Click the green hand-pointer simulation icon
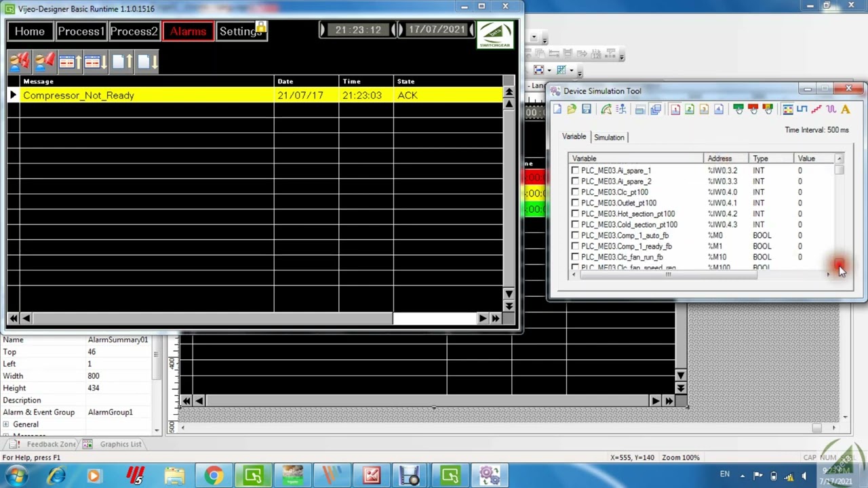The width and height of the screenshot is (868, 488). (738, 110)
